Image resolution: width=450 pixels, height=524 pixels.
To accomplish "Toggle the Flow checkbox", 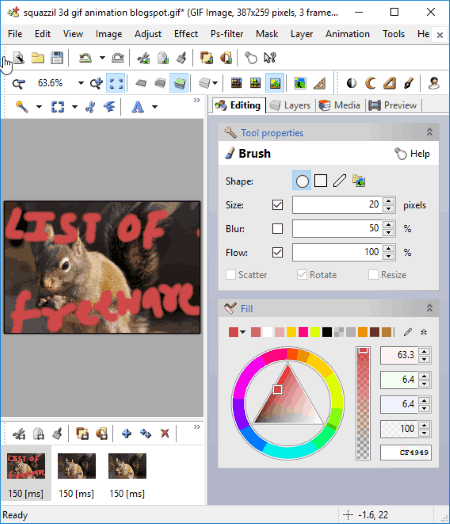I will click(277, 252).
